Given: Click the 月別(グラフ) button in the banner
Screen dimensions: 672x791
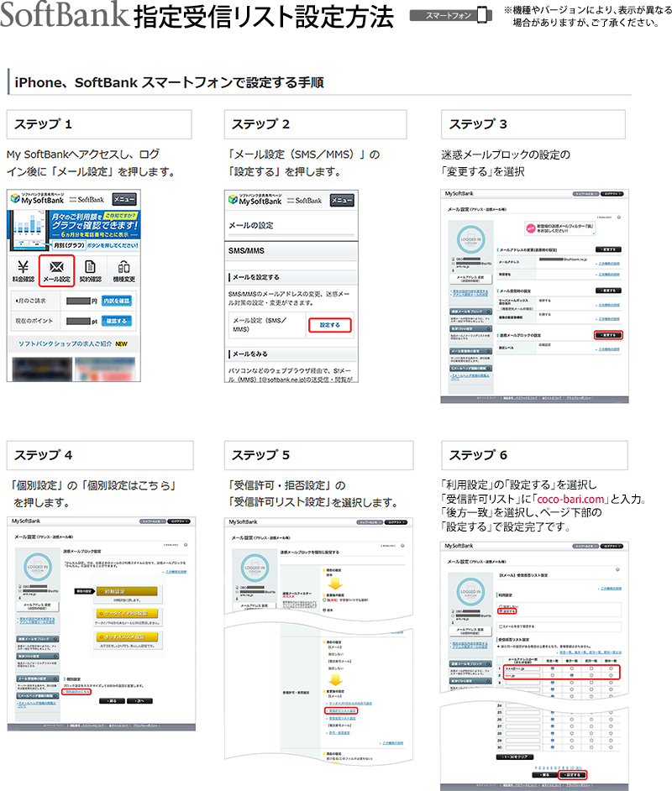Looking at the screenshot, I should pos(70,245).
